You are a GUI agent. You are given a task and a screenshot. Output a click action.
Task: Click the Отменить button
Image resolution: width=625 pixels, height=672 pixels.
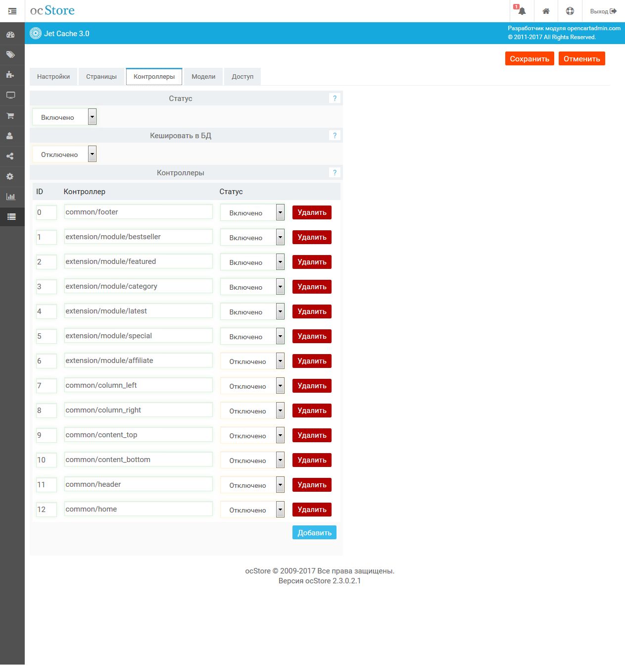(582, 58)
